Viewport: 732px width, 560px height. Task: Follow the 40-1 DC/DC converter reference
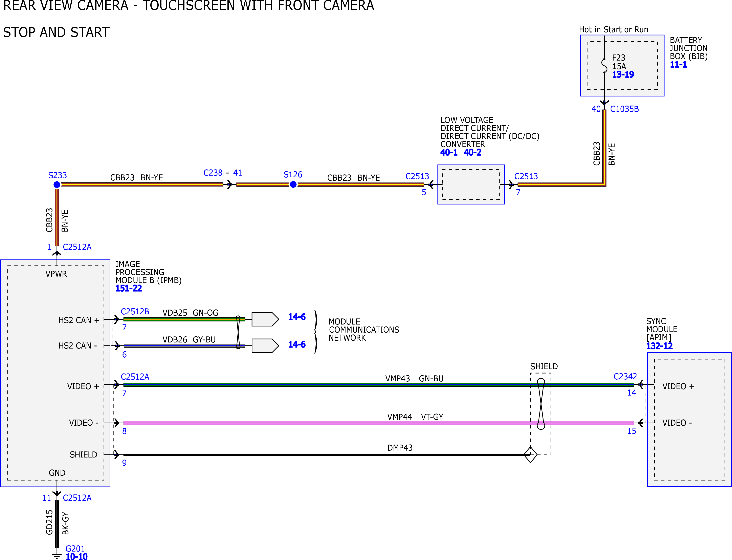pyautogui.click(x=449, y=152)
